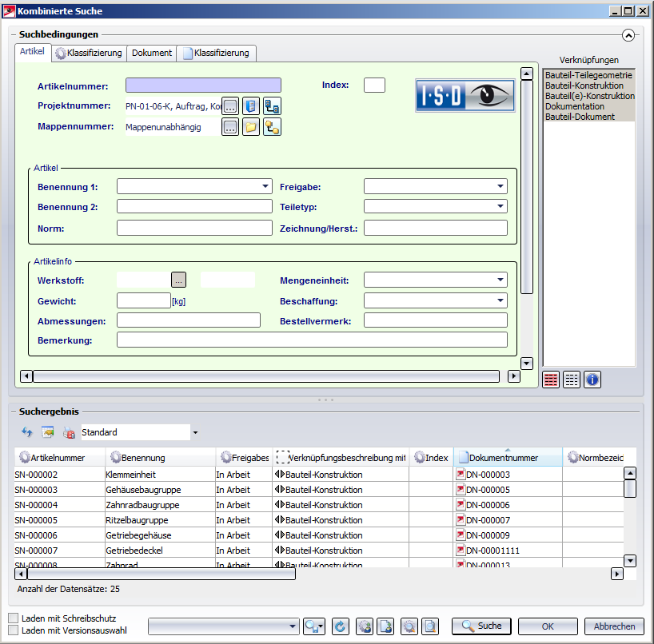Open the Freigabe dropdown
654x644 pixels.
tap(500, 186)
